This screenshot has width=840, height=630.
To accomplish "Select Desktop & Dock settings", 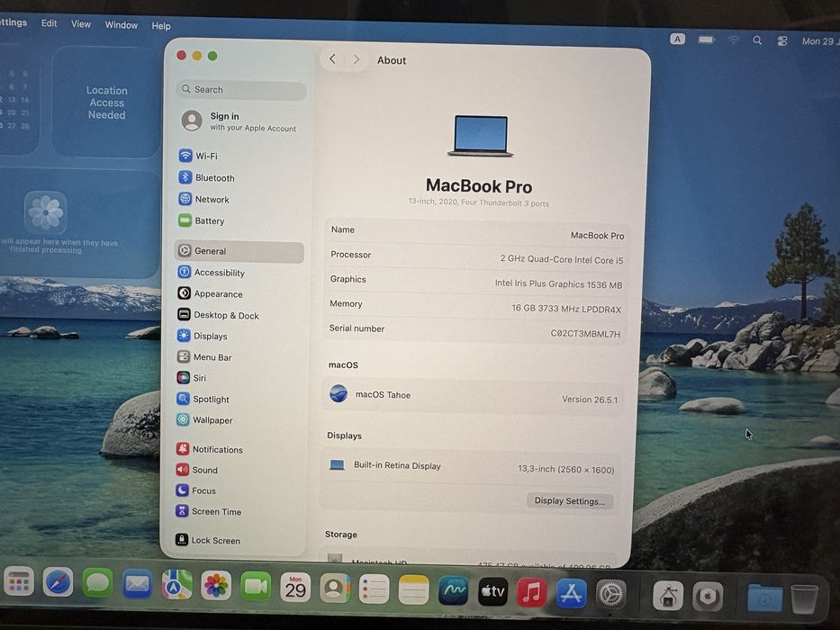I will click(x=218, y=316).
